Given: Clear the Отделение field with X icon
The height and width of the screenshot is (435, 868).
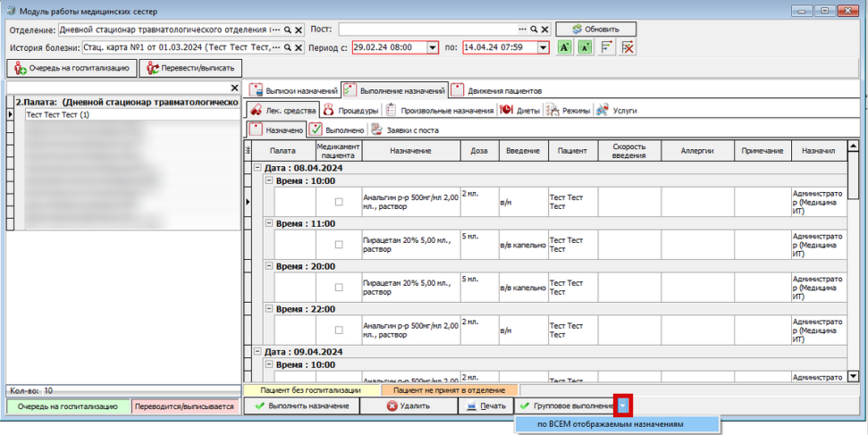Looking at the screenshot, I should [298, 29].
